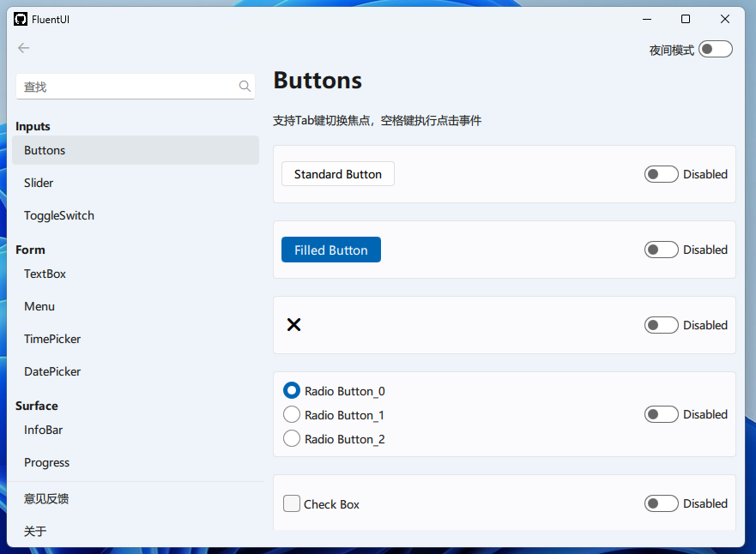Toggle the 夜间模式 night mode switch

716,49
